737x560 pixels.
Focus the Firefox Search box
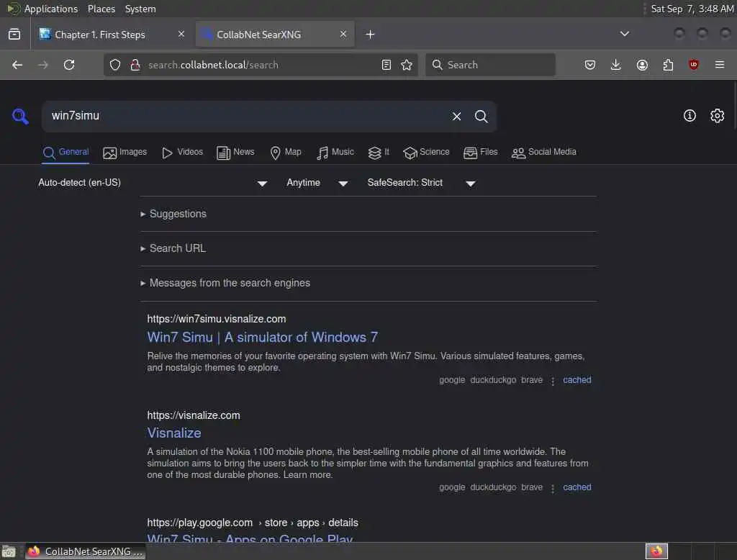(x=490, y=65)
